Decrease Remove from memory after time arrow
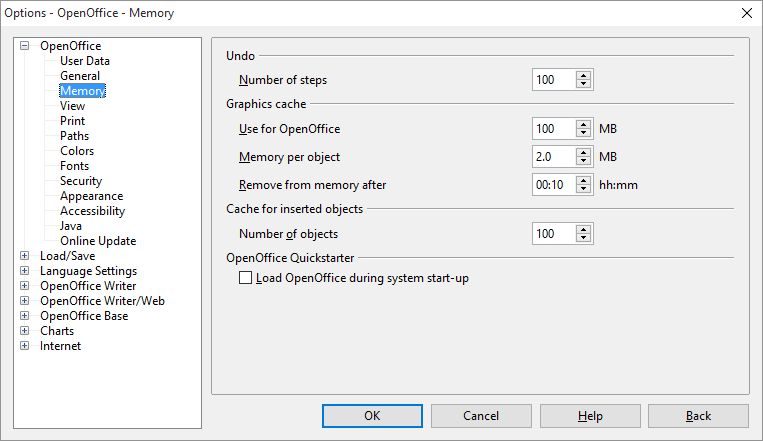This screenshot has height=441, width=763. pos(583,189)
